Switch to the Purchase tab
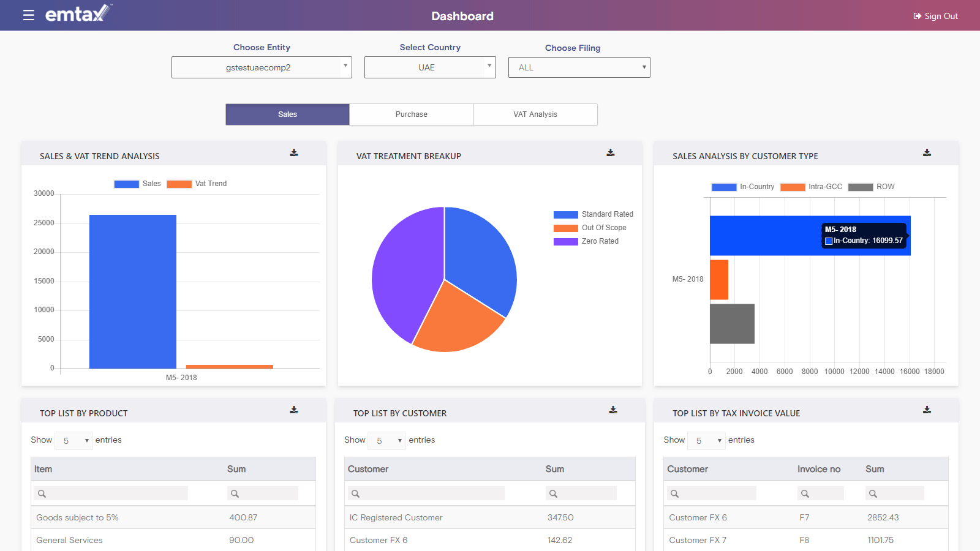 [412, 114]
